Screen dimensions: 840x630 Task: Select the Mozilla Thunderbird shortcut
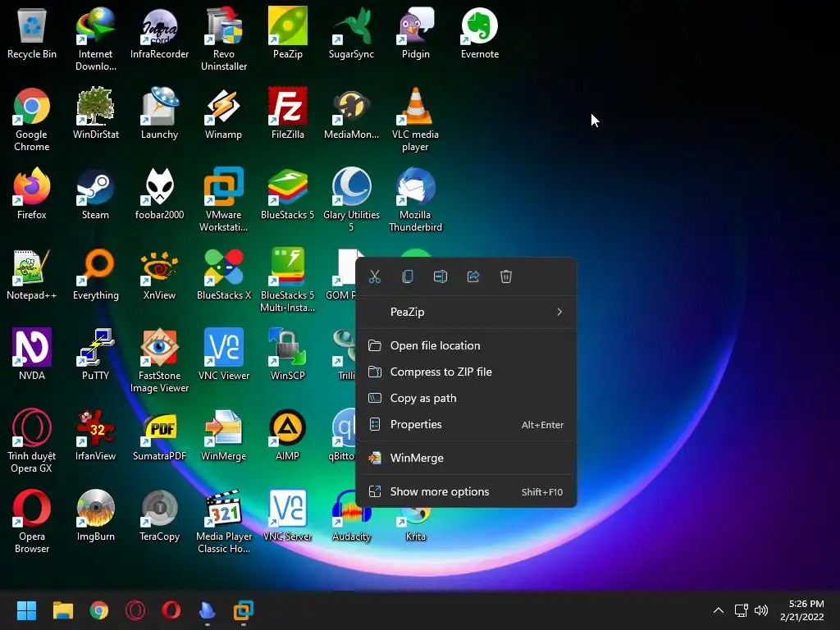(x=416, y=199)
